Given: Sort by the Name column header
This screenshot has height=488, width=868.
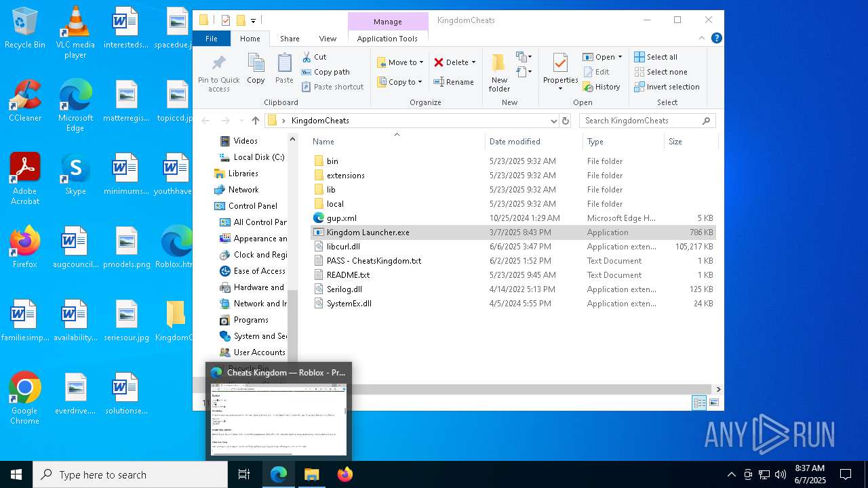Looking at the screenshot, I should pos(397,142).
